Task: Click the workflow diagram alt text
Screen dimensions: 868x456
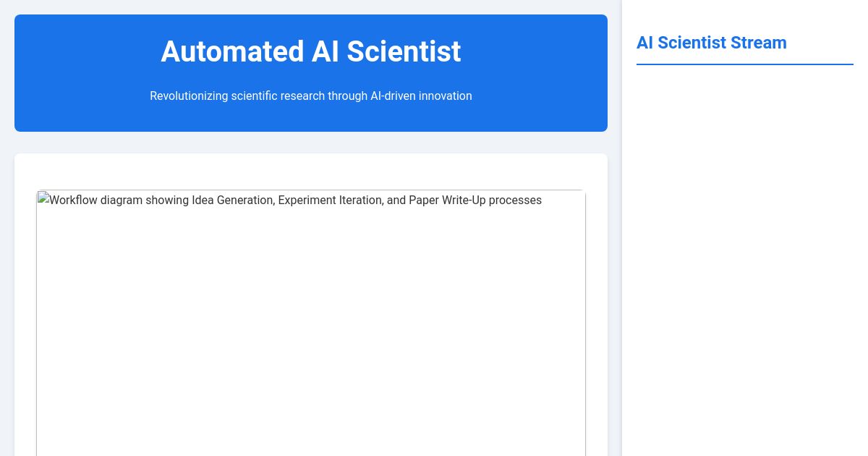Action: click(x=289, y=200)
